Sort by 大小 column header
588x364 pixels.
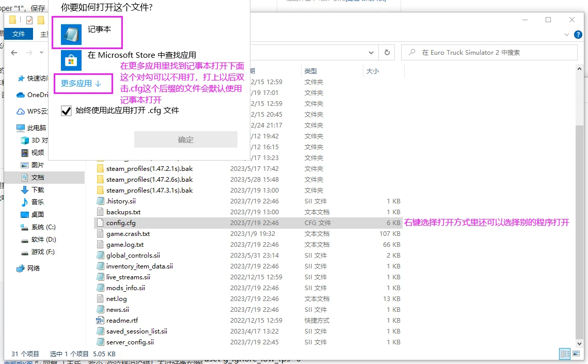pos(372,71)
